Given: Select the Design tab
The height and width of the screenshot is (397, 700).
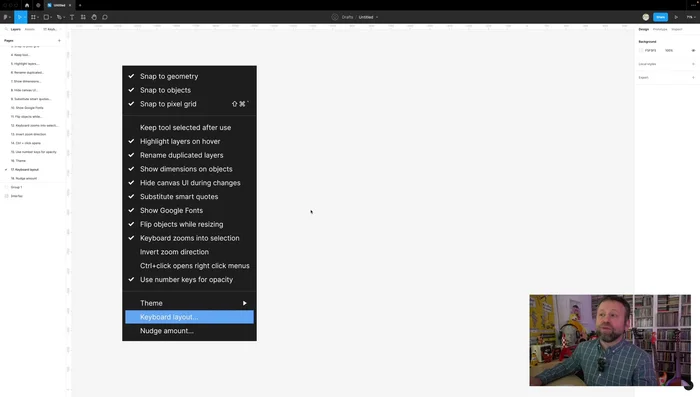Looking at the screenshot, I should tap(643, 29).
